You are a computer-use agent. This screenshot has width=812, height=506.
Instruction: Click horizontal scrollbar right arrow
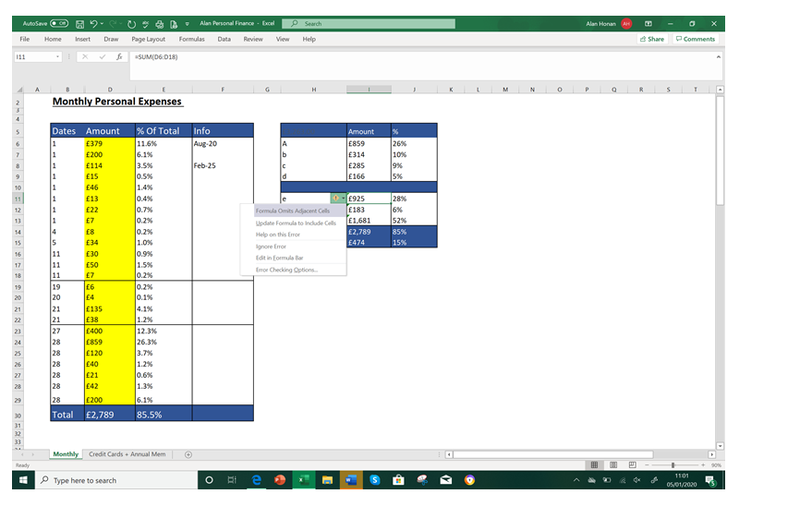pos(712,455)
